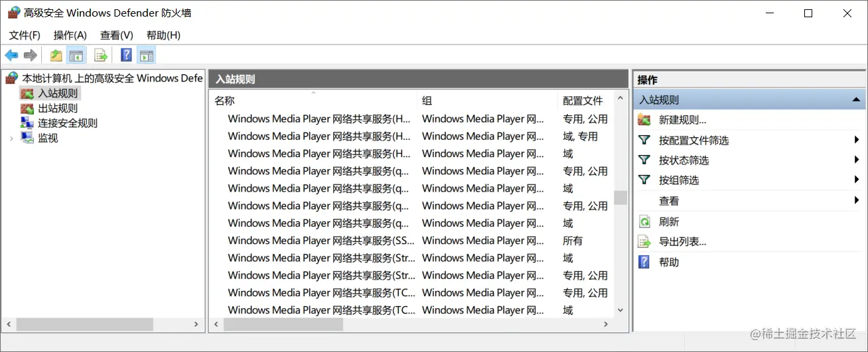Expand the 监视 tree node arrow
Image resolution: width=868 pixels, height=352 pixels.
pyautogui.click(x=11, y=138)
